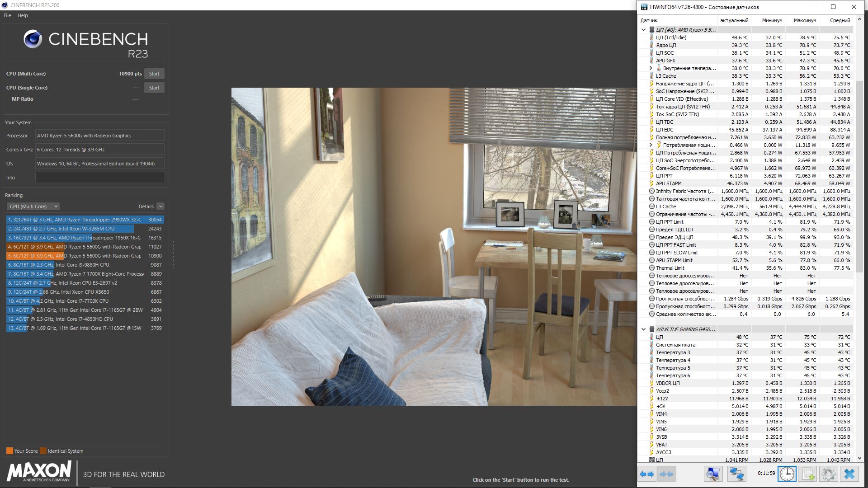Click the battery icon beside VBAT
868x488 pixels.
coord(652,445)
